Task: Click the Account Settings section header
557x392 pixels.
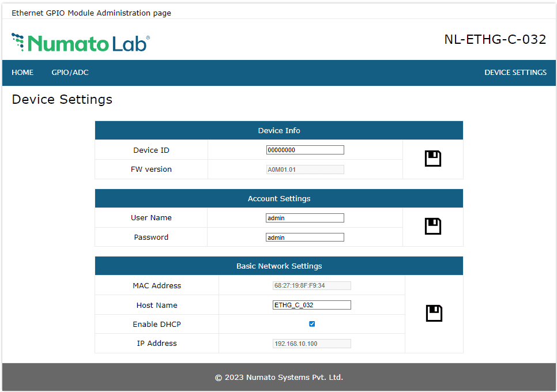Action: [279, 199]
